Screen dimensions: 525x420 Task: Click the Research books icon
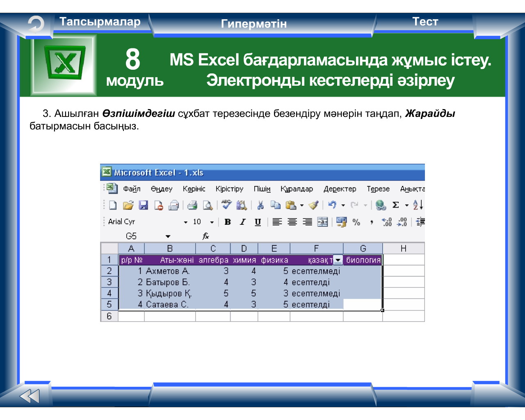(242, 205)
